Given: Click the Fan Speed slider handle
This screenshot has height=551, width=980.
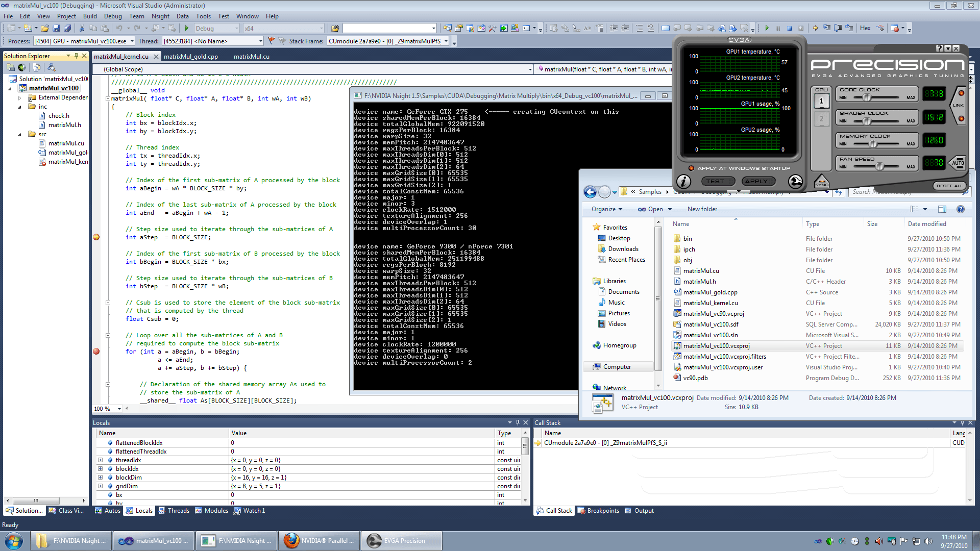Looking at the screenshot, I should (880, 167).
